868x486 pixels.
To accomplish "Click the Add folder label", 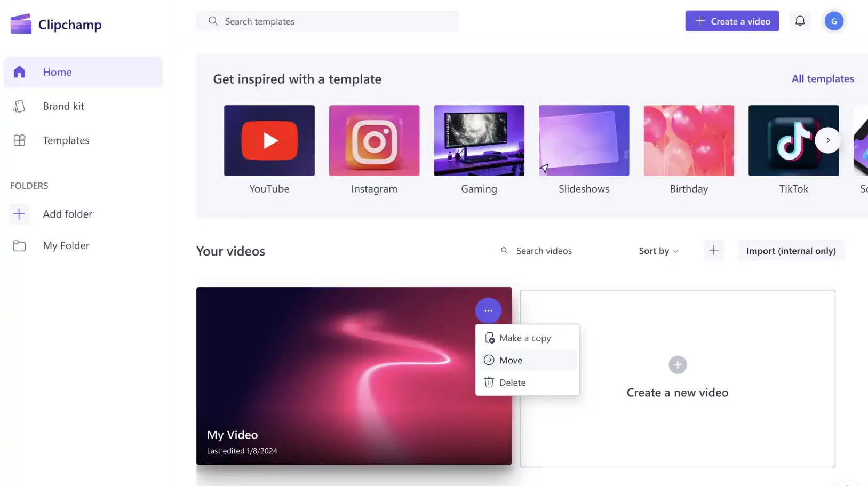I will coord(68,214).
